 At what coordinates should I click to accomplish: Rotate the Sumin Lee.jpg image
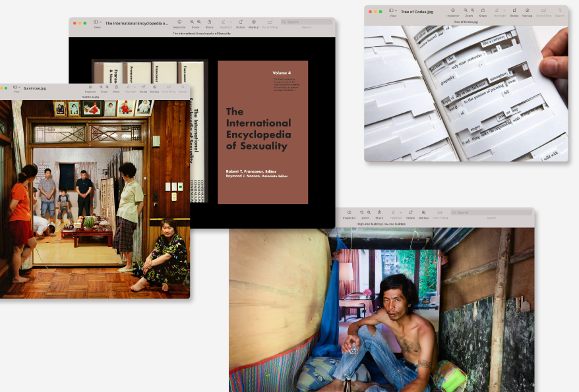143,87
